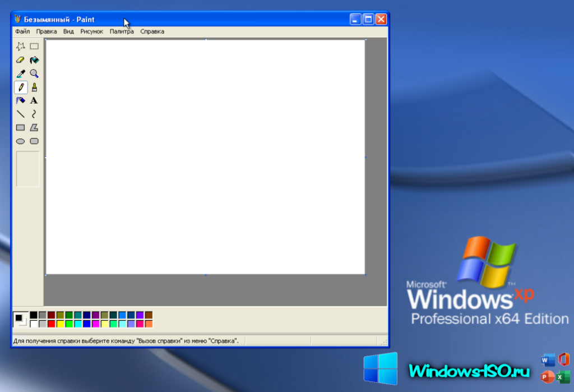Pick the hot pink palette swatch
574x392 pixels.
pos(140,324)
